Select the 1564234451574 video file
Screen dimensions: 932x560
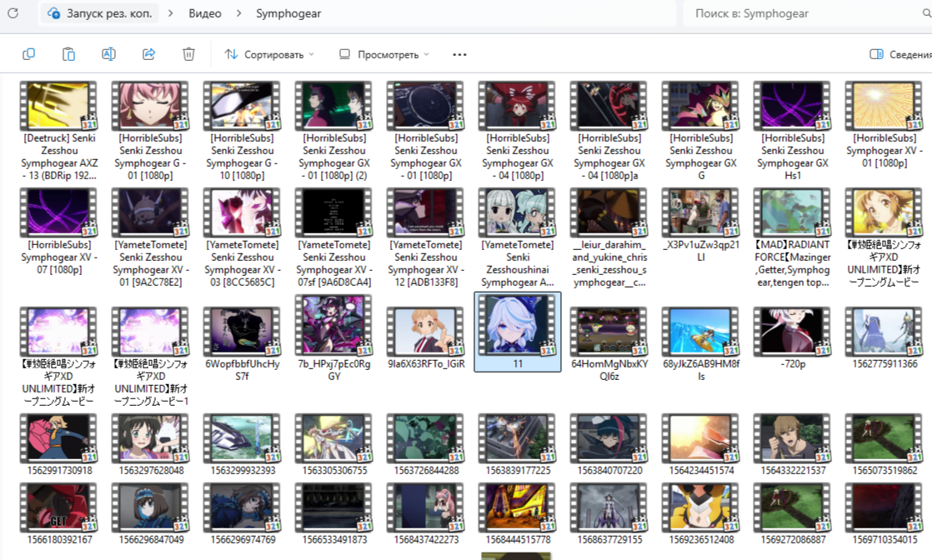coord(701,445)
